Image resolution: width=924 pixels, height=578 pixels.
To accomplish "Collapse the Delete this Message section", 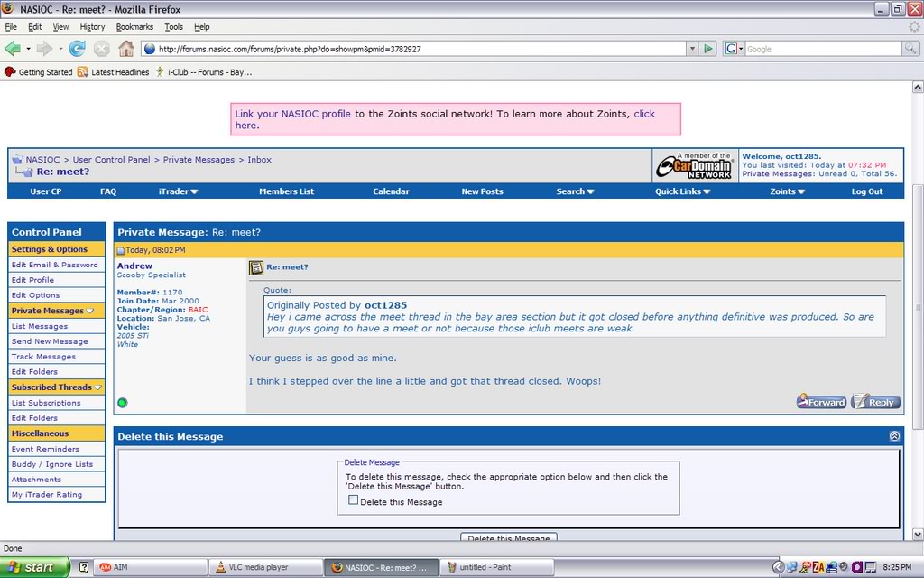I will coord(894,436).
